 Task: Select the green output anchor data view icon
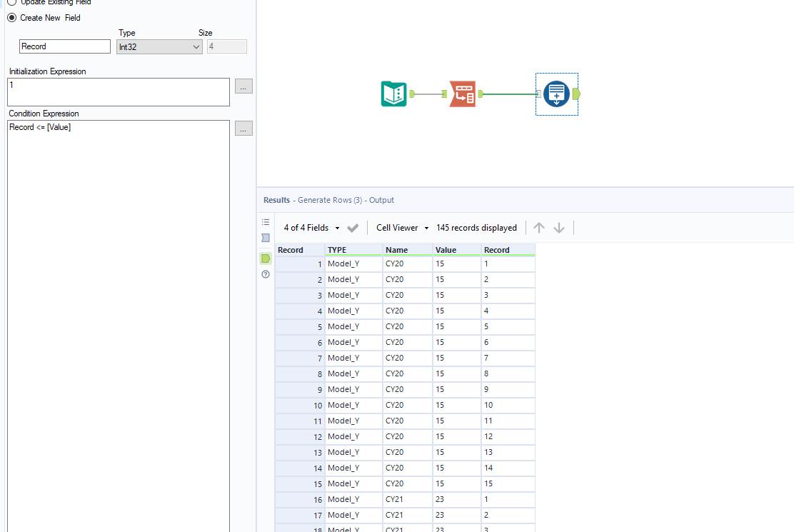tap(265, 259)
